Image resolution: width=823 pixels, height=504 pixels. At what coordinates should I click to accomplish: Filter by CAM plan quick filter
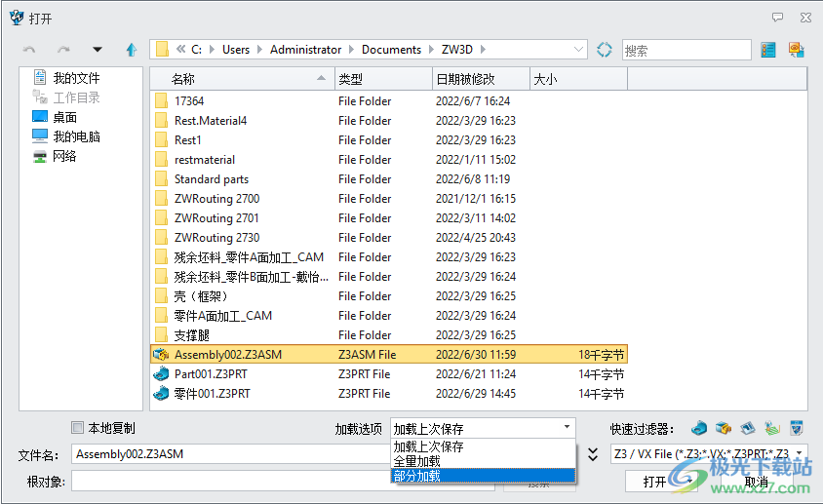[772, 428]
